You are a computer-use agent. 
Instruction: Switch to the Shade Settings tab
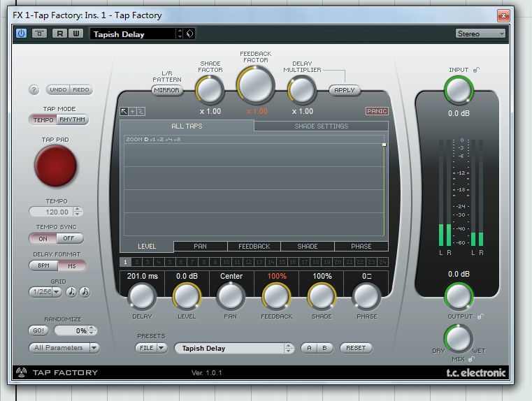coord(322,126)
